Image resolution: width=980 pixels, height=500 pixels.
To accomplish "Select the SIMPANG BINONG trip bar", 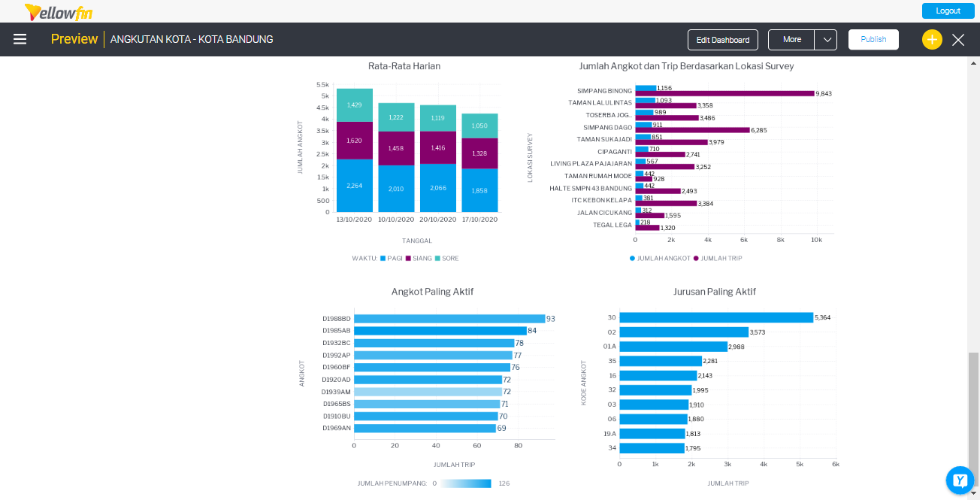I will coord(724,93).
